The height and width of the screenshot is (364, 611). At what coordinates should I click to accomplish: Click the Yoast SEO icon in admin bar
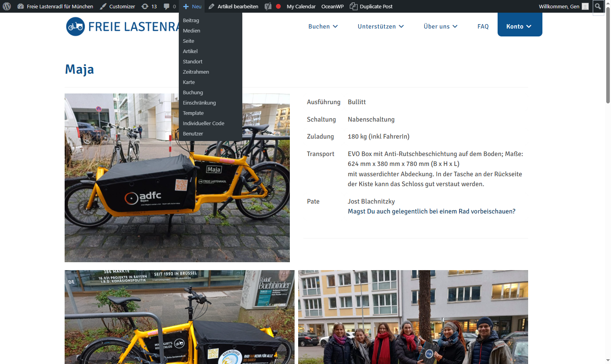click(268, 6)
